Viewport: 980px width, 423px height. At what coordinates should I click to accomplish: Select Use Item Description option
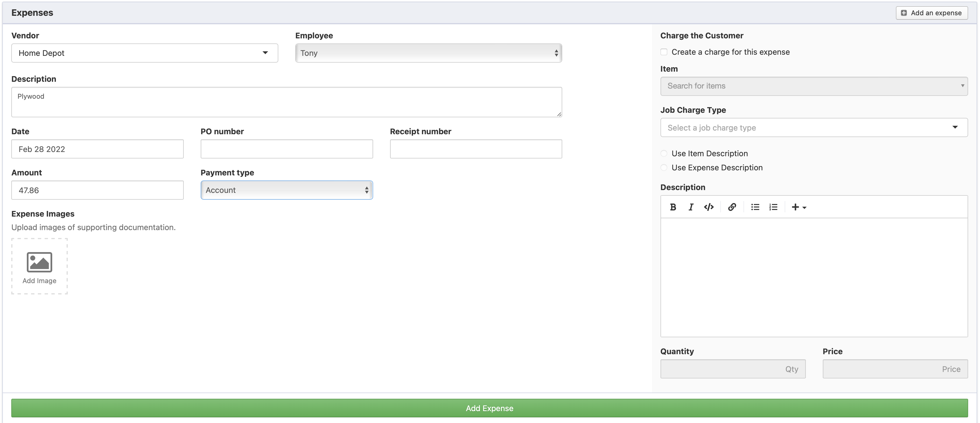(x=664, y=153)
